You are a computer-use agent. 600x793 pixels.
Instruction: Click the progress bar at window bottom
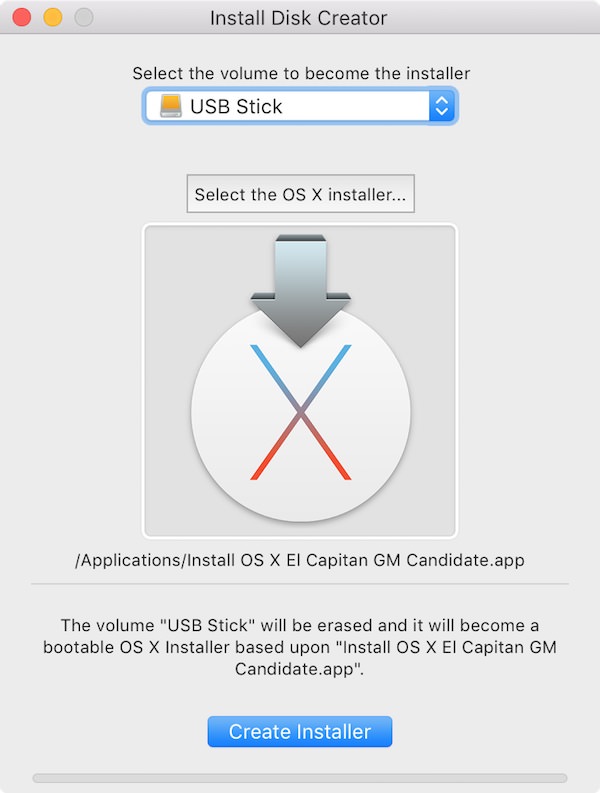(x=300, y=778)
